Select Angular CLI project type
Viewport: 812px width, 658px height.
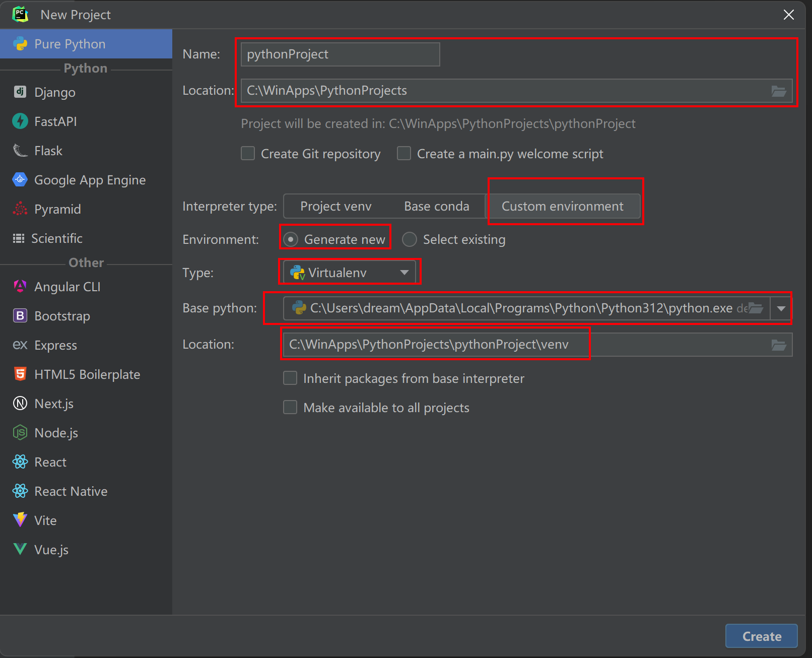(86, 287)
